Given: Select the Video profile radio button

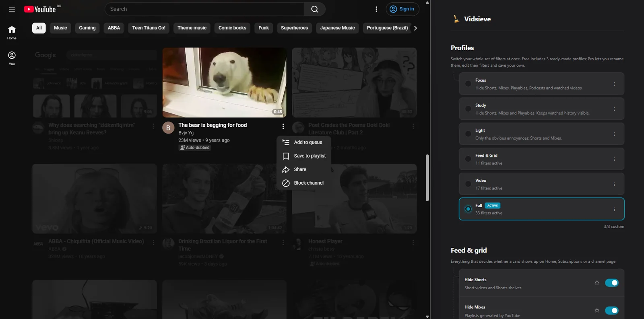Looking at the screenshot, I should [x=468, y=184].
